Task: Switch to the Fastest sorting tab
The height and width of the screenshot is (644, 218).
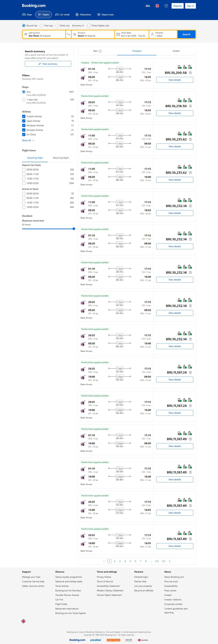Action: coord(176,51)
